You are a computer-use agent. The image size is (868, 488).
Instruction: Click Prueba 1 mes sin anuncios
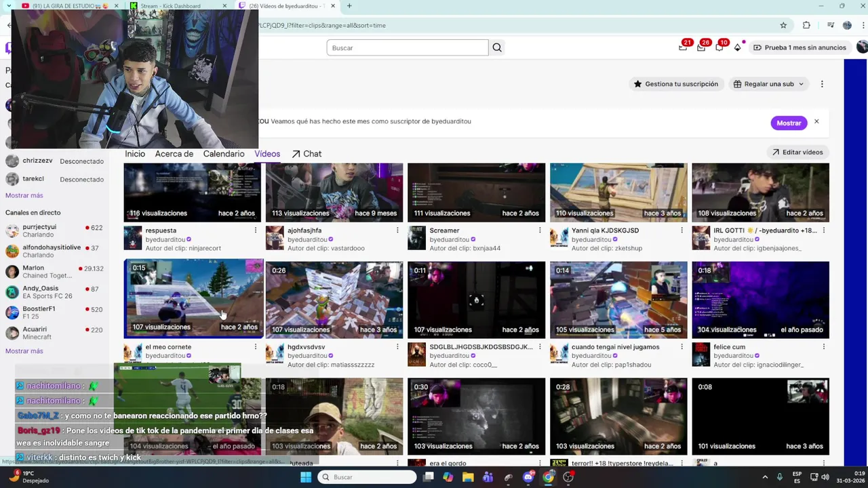(x=800, y=47)
